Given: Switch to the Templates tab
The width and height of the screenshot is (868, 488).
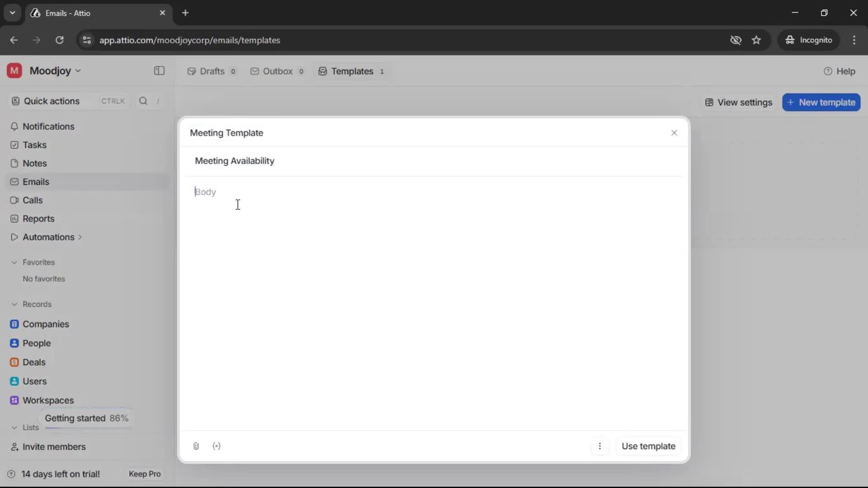Looking at the screenshot, I should [x=352, y=71].
